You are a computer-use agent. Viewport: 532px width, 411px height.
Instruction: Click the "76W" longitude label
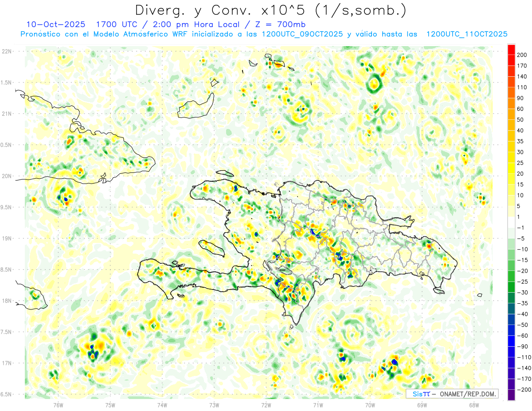pos(58,405)
